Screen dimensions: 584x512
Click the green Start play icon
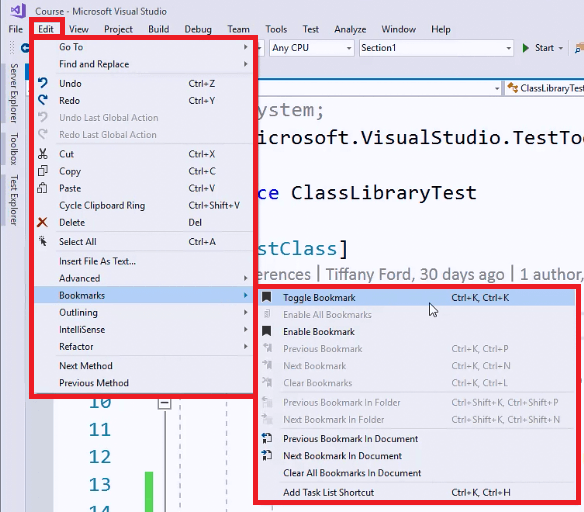(x=526, y=48)
